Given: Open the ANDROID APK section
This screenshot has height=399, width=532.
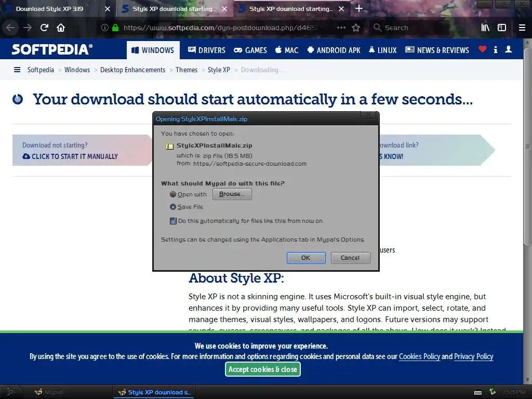Looking at the screenshot, I should [334, 50].
